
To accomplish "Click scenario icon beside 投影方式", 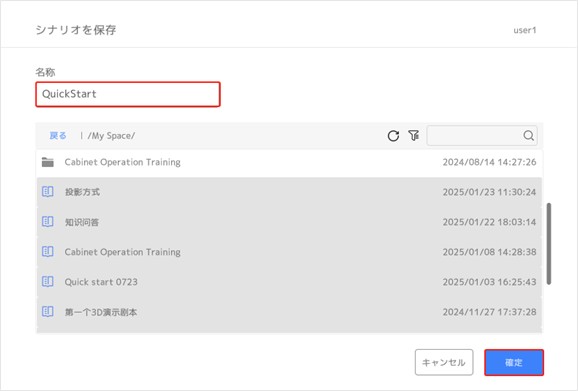I will click(48, 192).
